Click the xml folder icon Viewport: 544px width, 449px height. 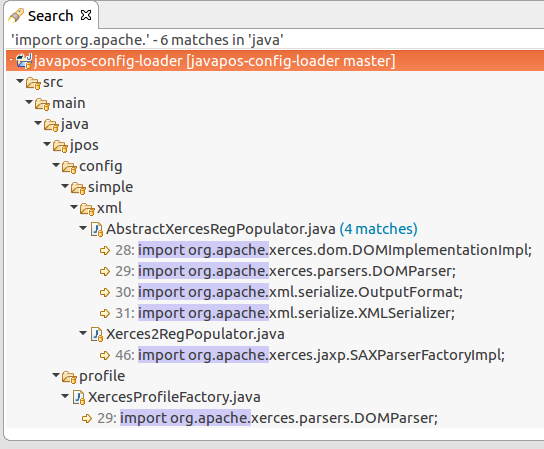pyautogui.click(x=87, y=209)
